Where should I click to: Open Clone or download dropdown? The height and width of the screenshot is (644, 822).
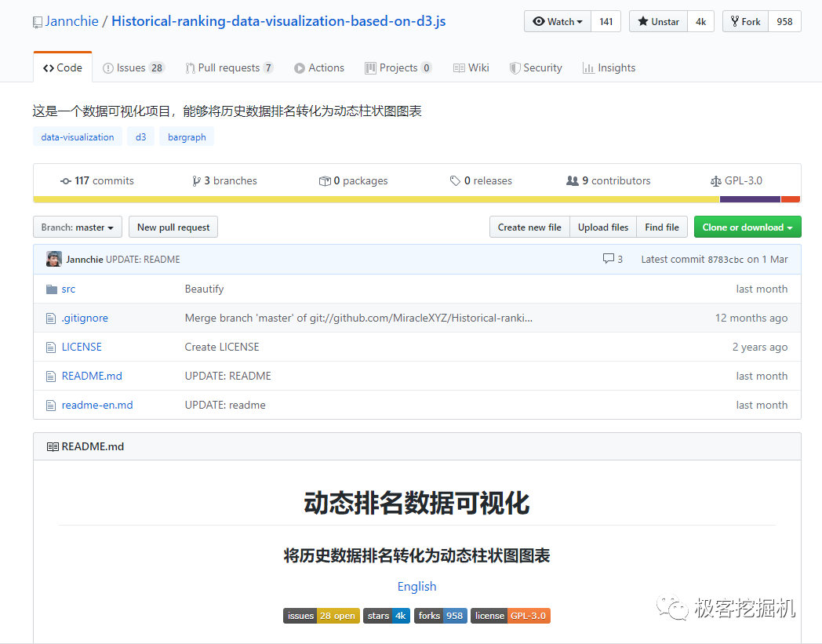coord(747,227)
